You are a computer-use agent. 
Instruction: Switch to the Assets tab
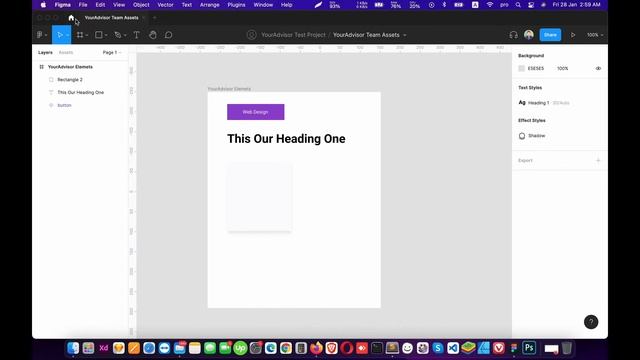[66, 53]
